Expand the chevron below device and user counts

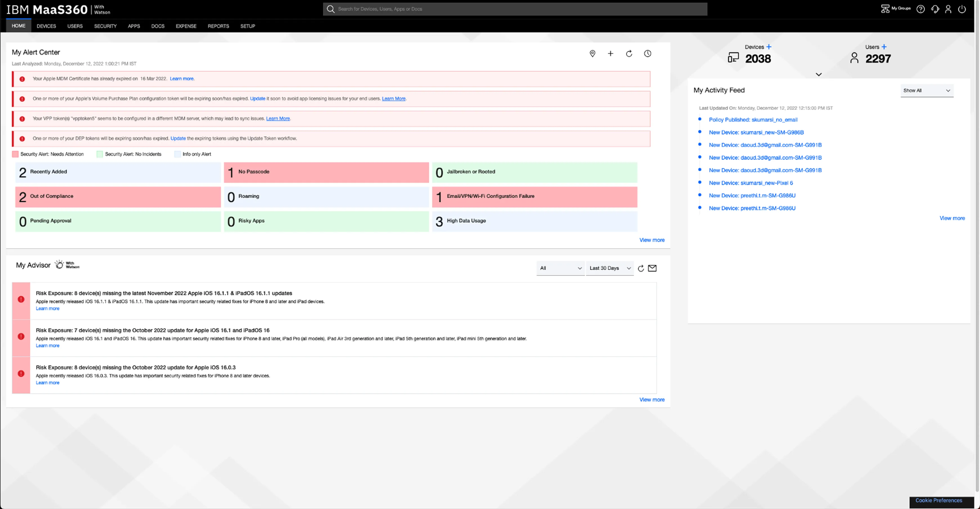click(819, 75)
